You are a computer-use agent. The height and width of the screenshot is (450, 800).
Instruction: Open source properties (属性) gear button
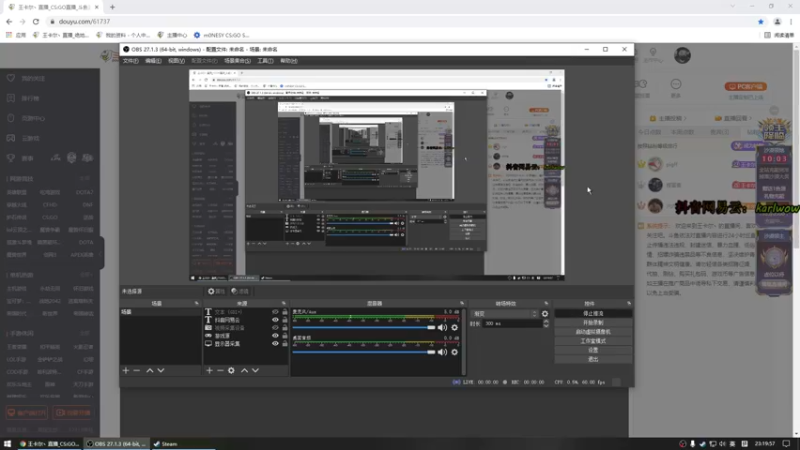tap(216, 291)
